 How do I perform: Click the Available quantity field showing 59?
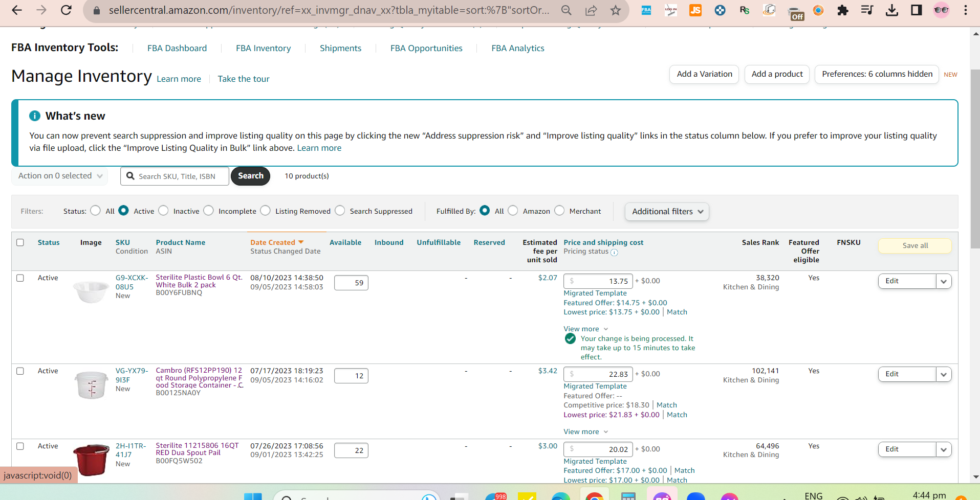click(x=351, y=283)
